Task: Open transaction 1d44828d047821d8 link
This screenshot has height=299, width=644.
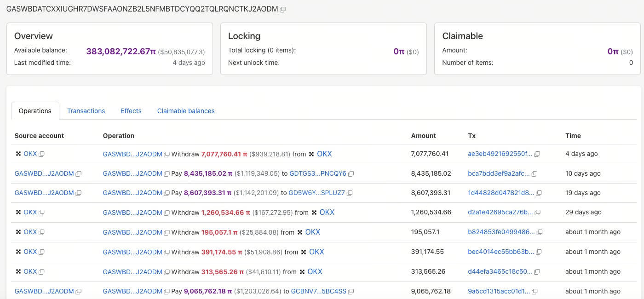Action: point(501,193)
